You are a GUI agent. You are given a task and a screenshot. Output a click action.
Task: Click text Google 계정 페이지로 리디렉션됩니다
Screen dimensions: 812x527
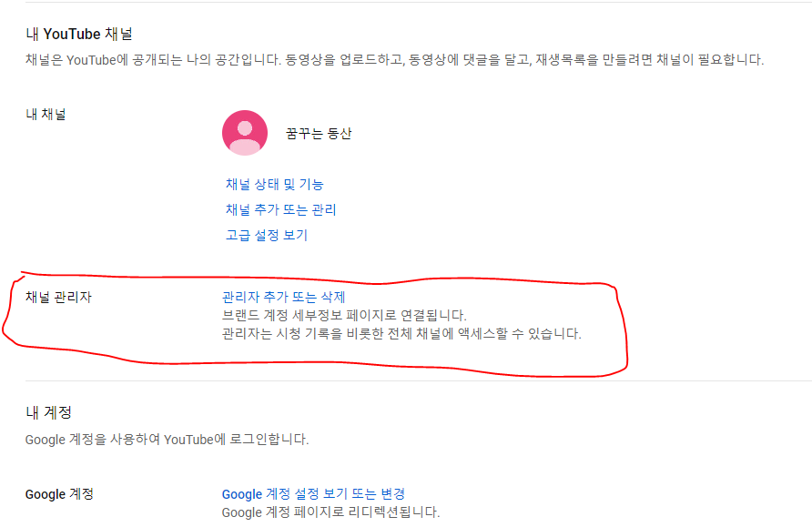tap(331, 512)
